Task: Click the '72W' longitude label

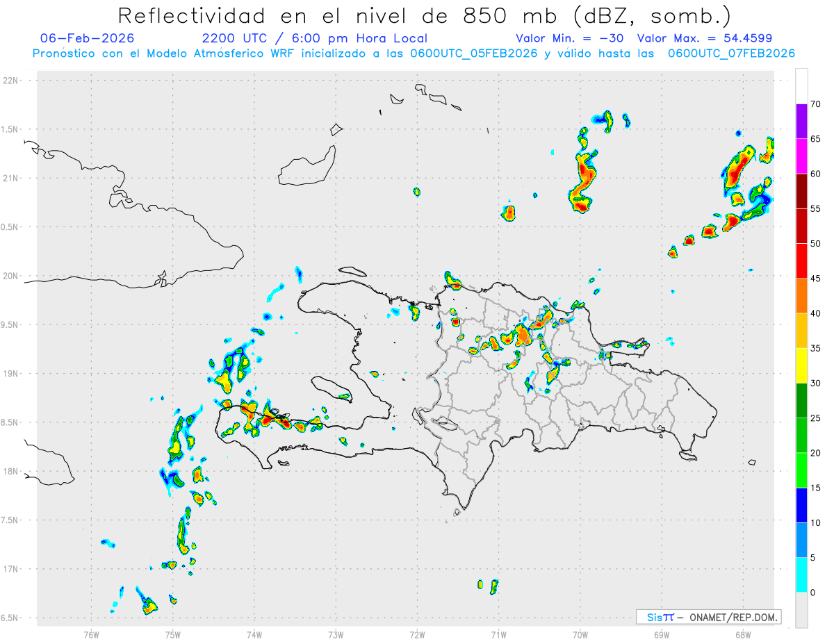Action: (x=417, y=634)
